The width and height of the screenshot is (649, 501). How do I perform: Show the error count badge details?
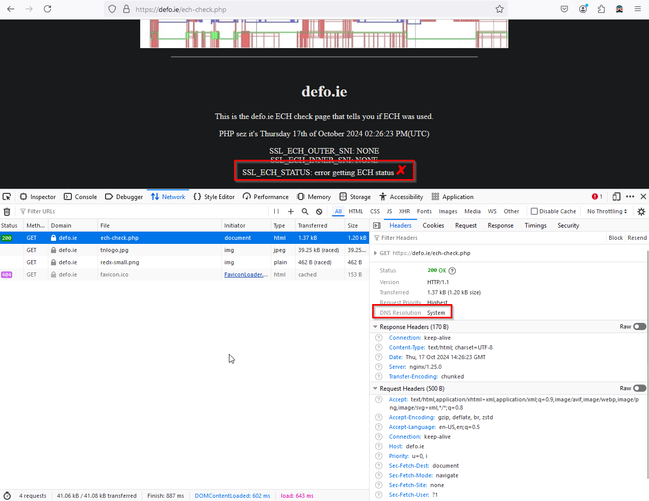click(597, 197)
